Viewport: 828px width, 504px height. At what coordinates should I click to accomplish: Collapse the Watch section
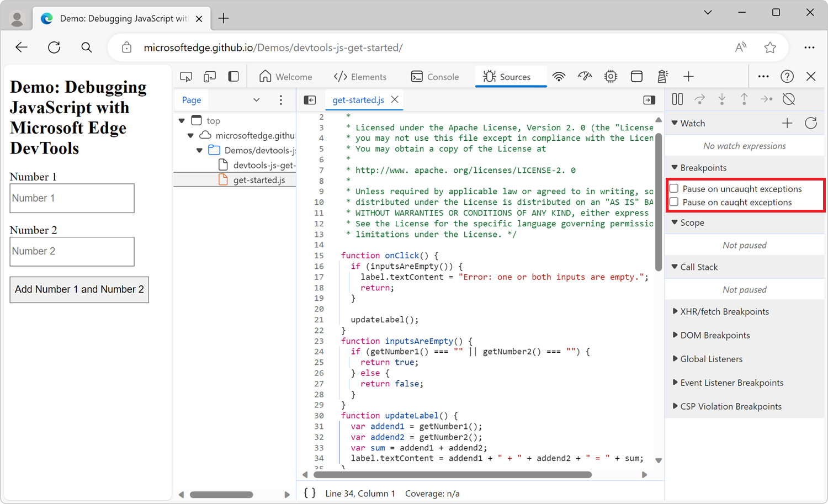(x=692, y=123)
